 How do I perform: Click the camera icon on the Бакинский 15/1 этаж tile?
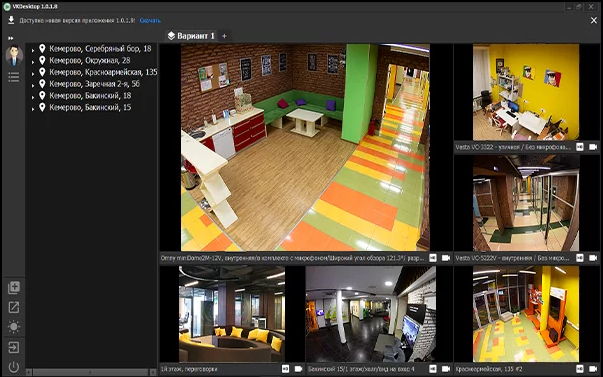tap(446, 369)
